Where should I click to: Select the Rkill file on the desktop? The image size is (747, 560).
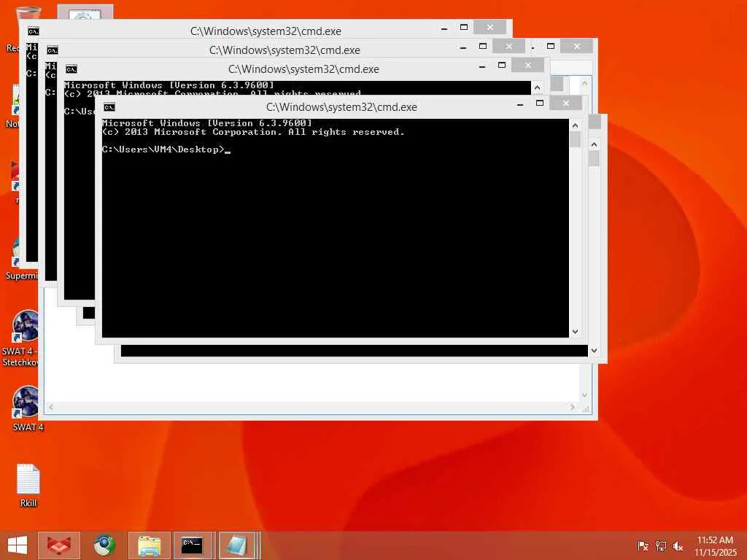click(x=28, y=486)
